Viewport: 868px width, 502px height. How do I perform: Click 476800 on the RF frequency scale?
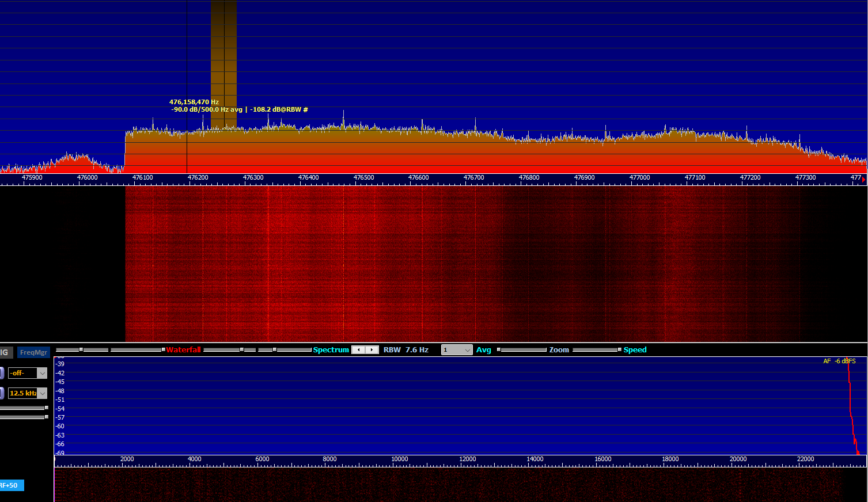pyautogui.click(x=529, y=177)
